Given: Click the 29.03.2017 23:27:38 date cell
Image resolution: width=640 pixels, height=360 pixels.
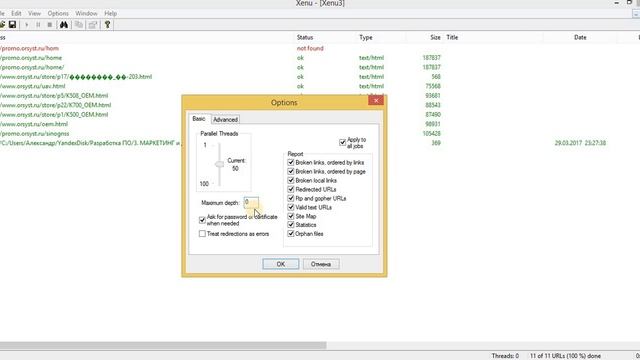Looking at the screenshot, I should click(580, 143).
